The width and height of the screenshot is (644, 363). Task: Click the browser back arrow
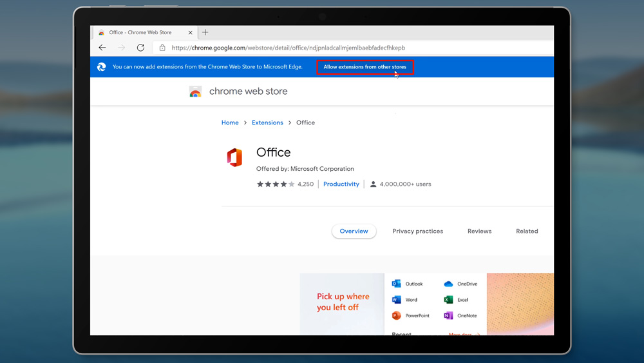click(x=102, y=48)
